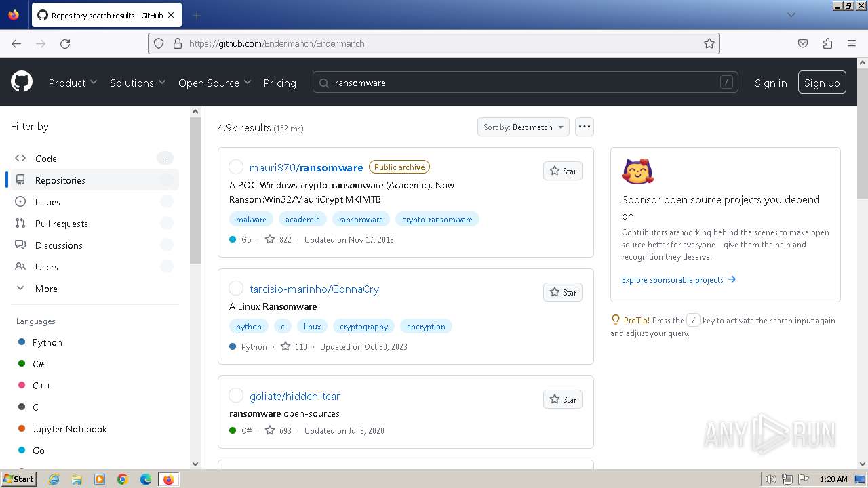
Task: Click the padlock site information icon
Action: coord(178,43)
